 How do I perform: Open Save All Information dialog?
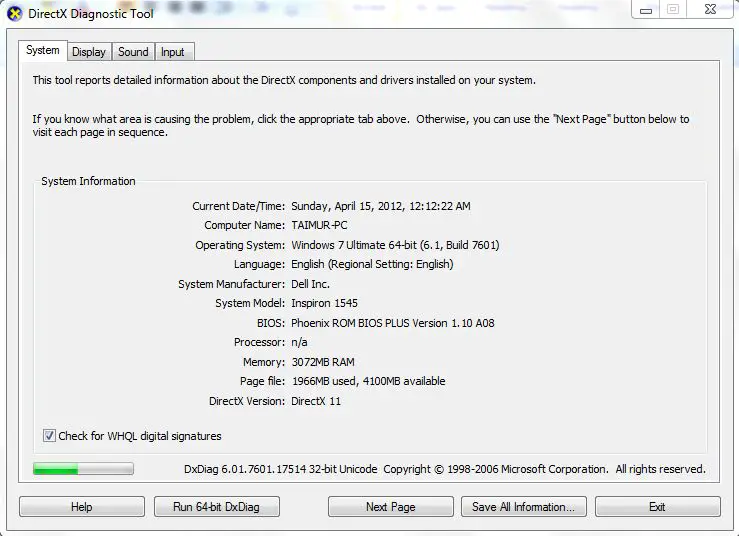pos(524,507)
